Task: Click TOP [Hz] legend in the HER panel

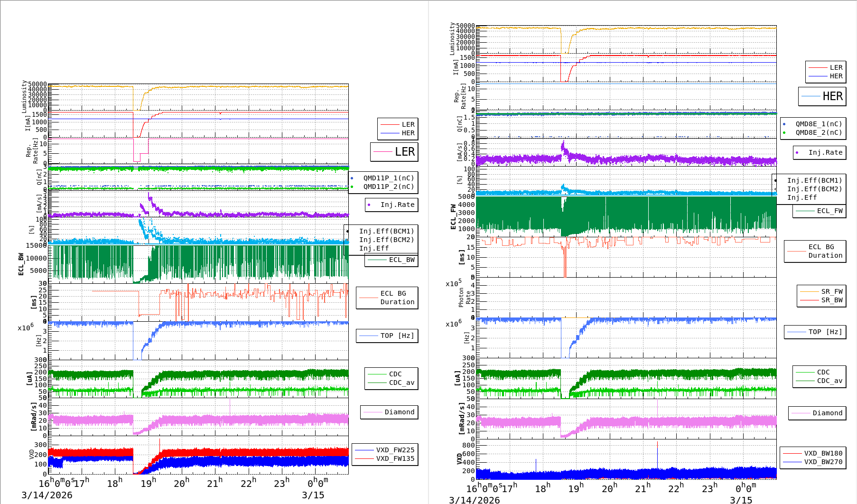Action: pos(825,332)
